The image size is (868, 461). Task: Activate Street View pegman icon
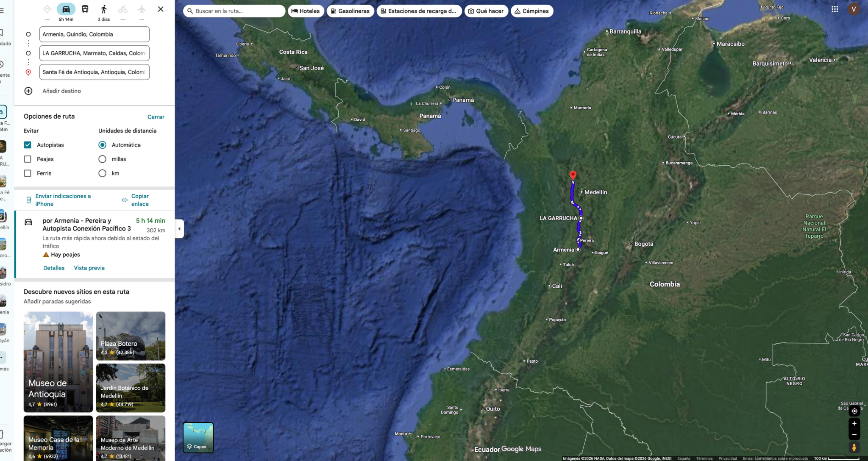(854, 447)
